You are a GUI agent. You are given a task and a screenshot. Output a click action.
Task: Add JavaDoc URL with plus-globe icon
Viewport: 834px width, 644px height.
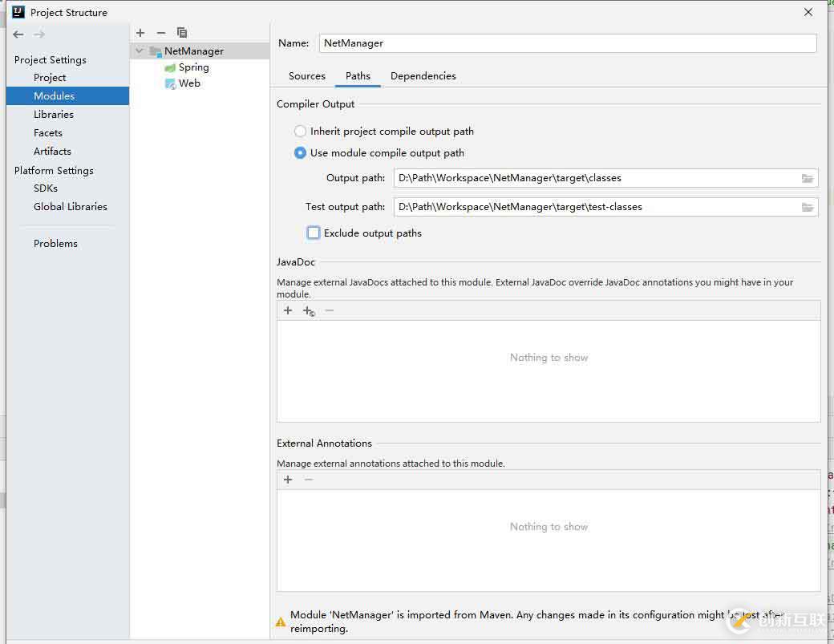pyautogui.click(x=309, y=311)
